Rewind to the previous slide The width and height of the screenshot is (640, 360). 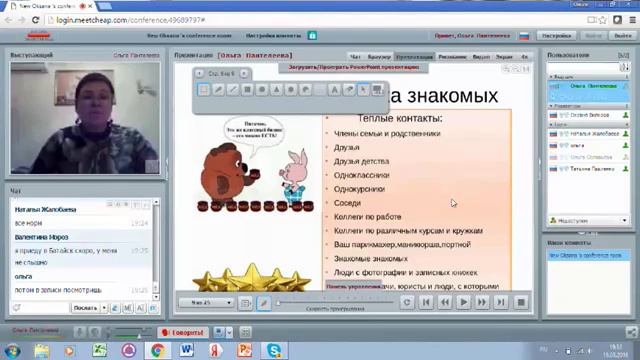pyautogui.click(x=444, y=302)
